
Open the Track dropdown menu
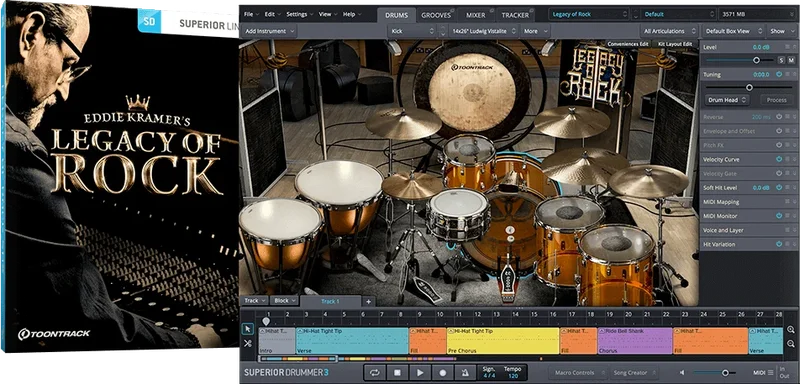(x=255, y=301)
